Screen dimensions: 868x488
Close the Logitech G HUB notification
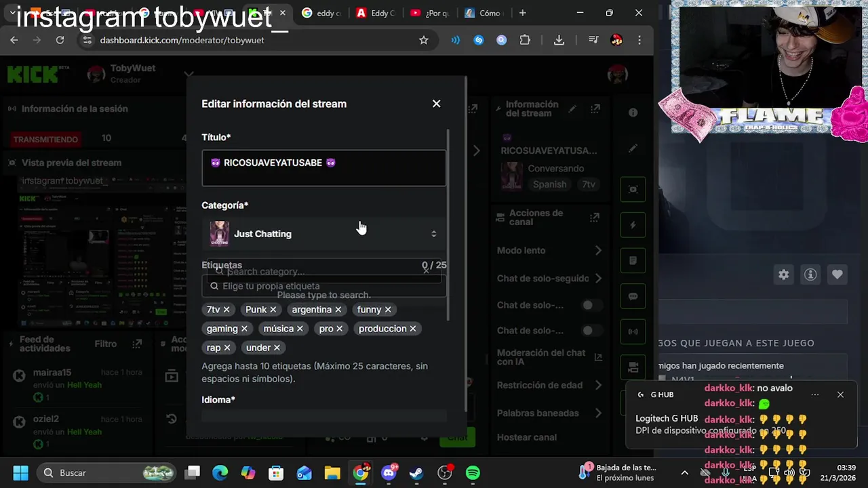click(840, 394)
